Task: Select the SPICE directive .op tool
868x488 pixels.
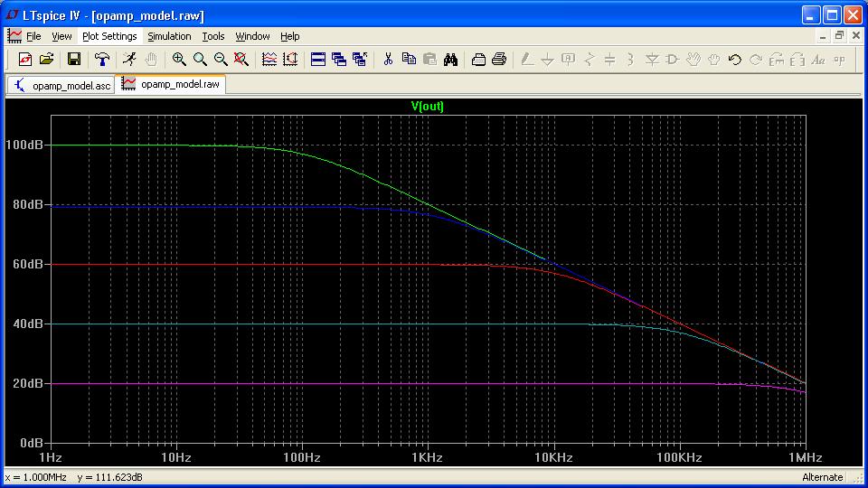Action: click(839, 60)
